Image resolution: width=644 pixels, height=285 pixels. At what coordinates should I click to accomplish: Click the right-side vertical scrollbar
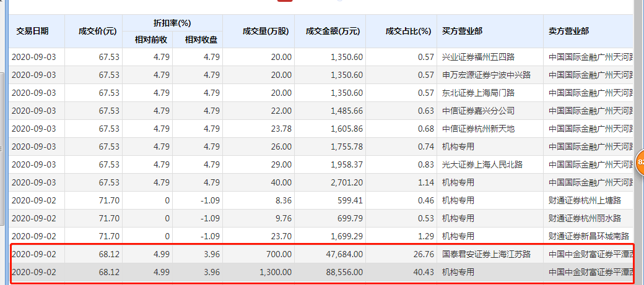point(640,93)
